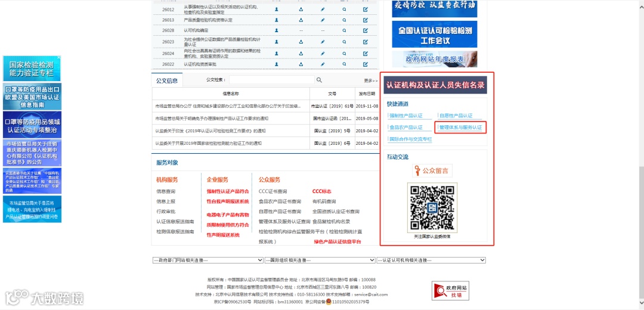The height and width of the screenshot is (310, 644).
Task: Click the 公众留言 key icon button
Action: coord(432,170)
